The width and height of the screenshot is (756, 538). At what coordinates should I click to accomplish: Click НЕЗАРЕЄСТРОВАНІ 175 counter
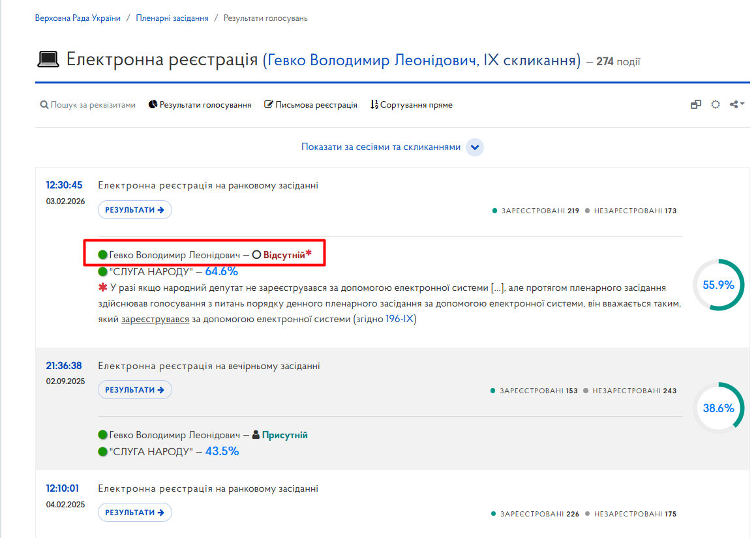(x=631, y=514)
